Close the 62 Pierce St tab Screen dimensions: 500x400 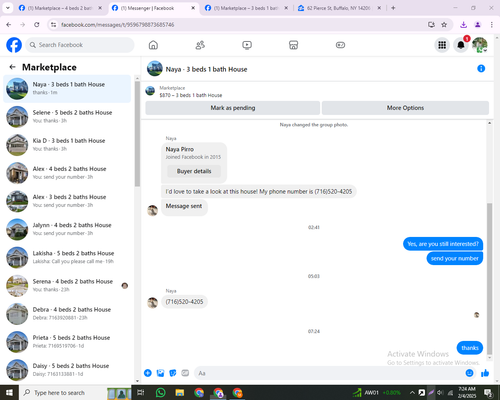click(x=379, y=8)
